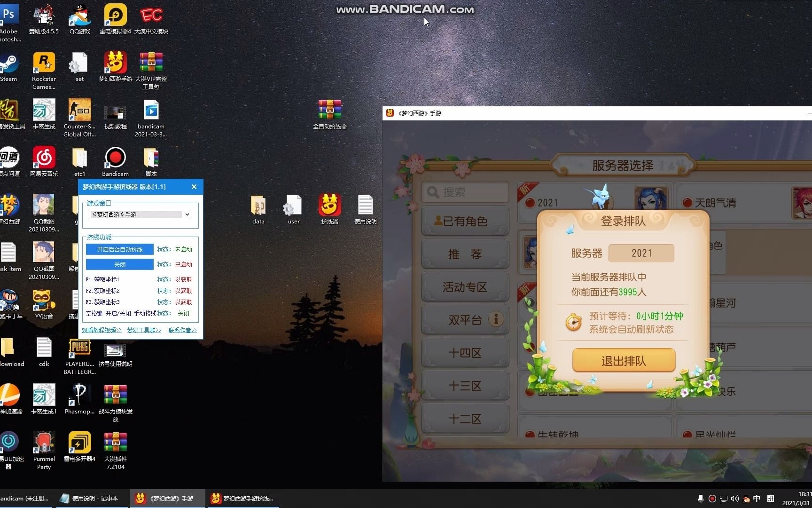Click F3.获取坐标3 row text
812x508 pixels.
click(102, 302)
